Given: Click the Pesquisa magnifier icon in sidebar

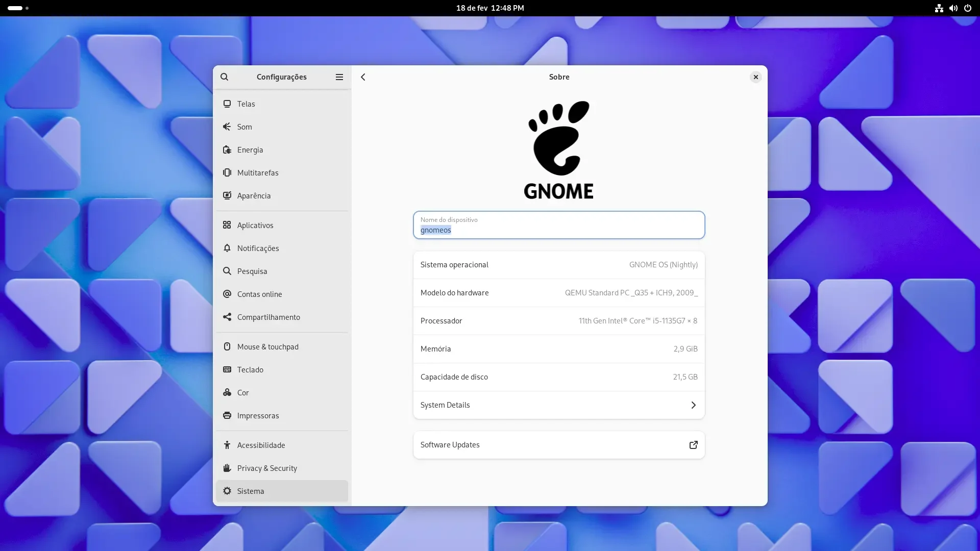Looking at the screenshot, I should (227, 271).
